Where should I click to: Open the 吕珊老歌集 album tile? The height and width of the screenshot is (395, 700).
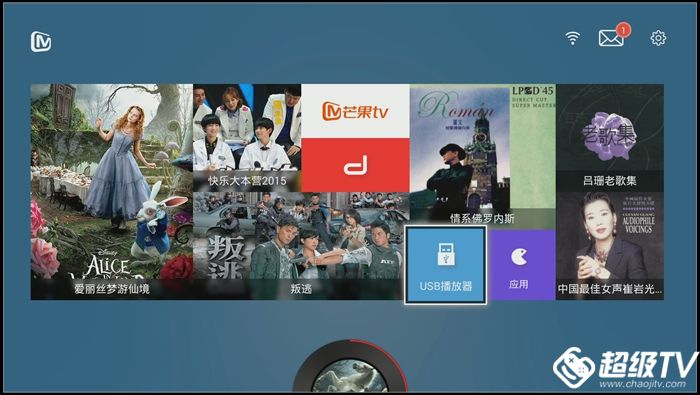pyautogui.click(x=610, y=138)
